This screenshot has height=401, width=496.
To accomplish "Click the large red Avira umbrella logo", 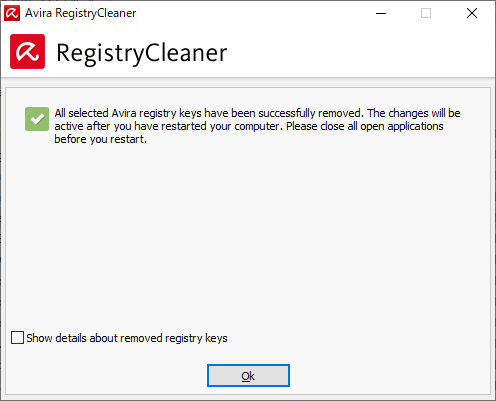I will (27, 51).
